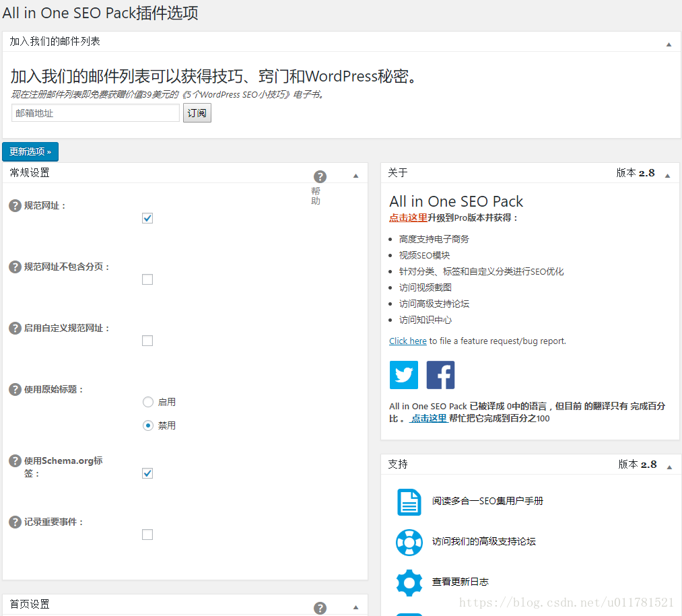This screenshot has height=616, width=682.
Task: Click the 访问视频截图 list item
Action: (x=425, y=287)
